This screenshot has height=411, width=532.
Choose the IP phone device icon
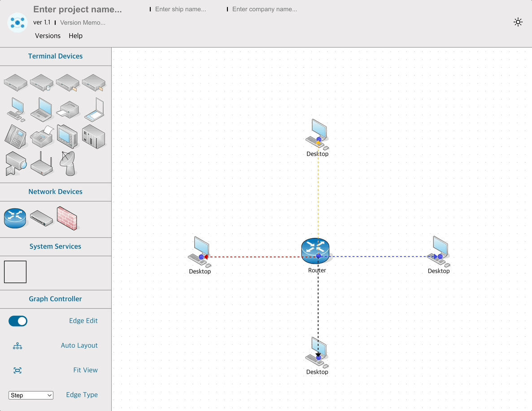click(x=15, y=136)
